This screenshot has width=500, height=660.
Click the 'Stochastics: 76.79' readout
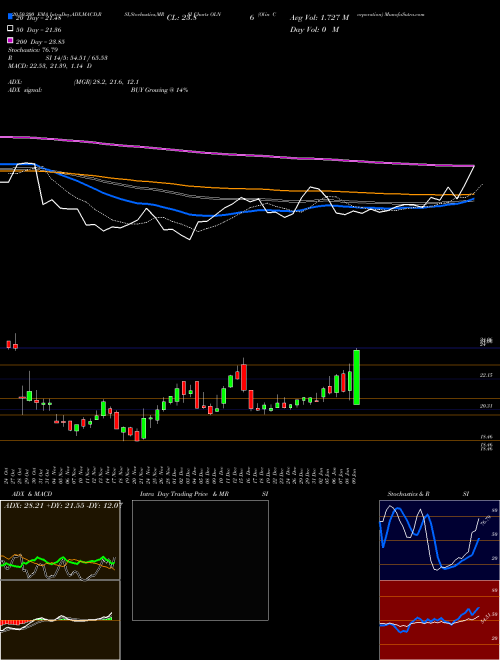[33, 50]
